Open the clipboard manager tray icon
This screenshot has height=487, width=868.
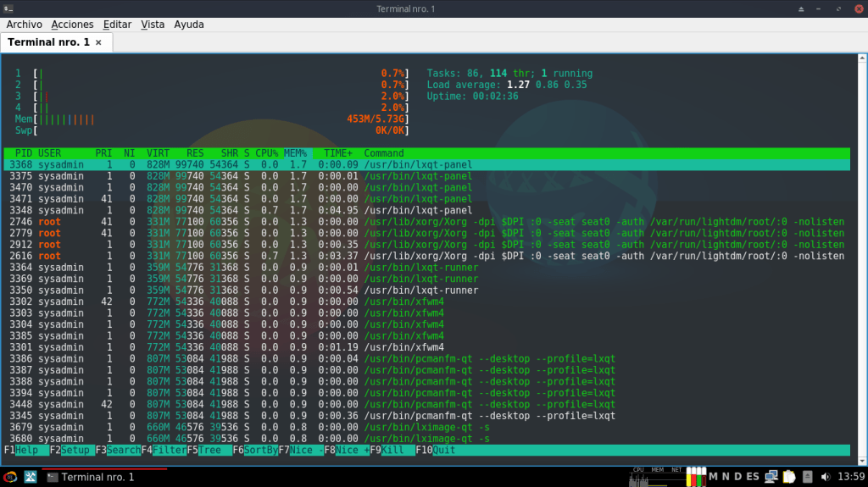click(788, 477)
